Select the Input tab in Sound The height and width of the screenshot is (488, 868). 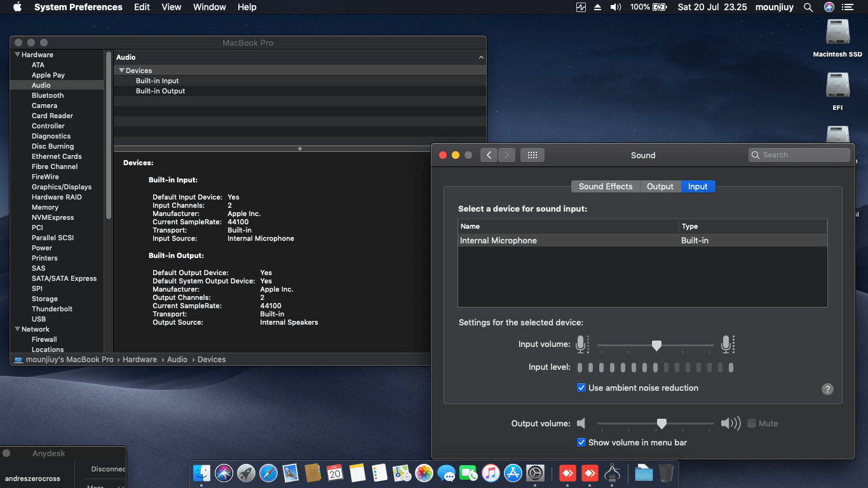pos(698,186)
